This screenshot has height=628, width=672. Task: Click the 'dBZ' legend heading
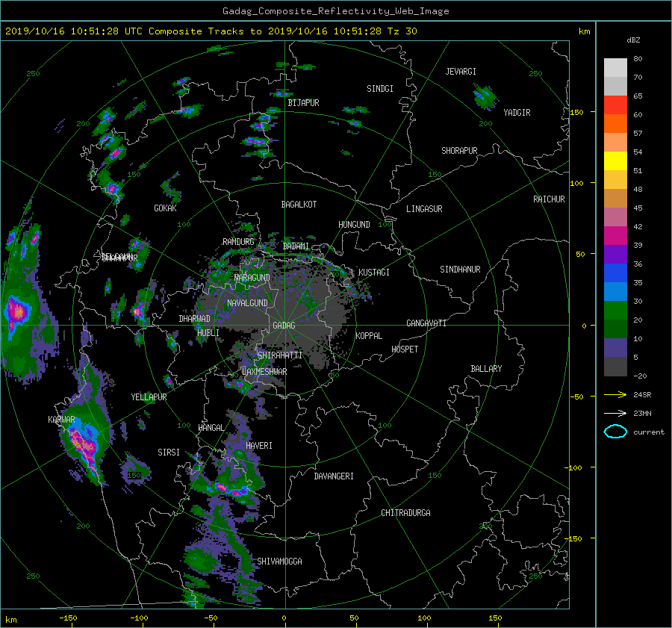click(633, 40)
